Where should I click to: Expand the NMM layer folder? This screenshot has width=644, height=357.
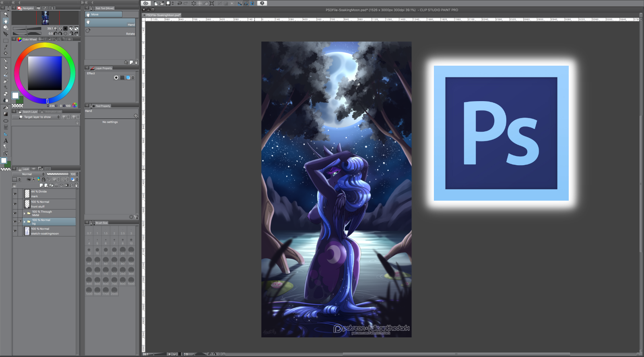click(25, 214)
